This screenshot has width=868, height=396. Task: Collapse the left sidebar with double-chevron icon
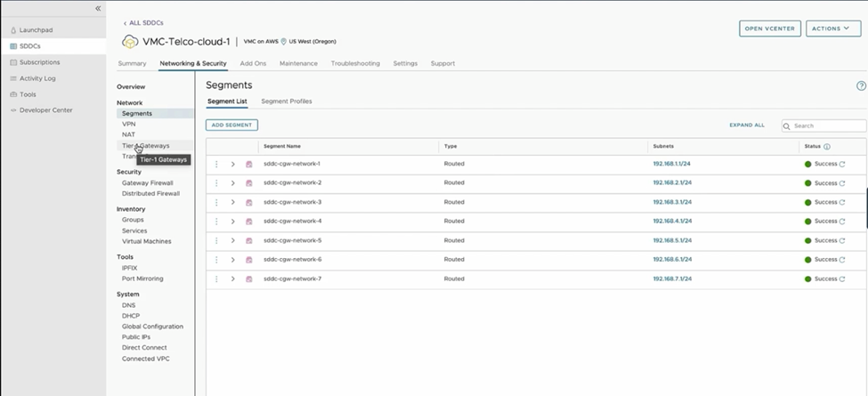pos(98,9)
